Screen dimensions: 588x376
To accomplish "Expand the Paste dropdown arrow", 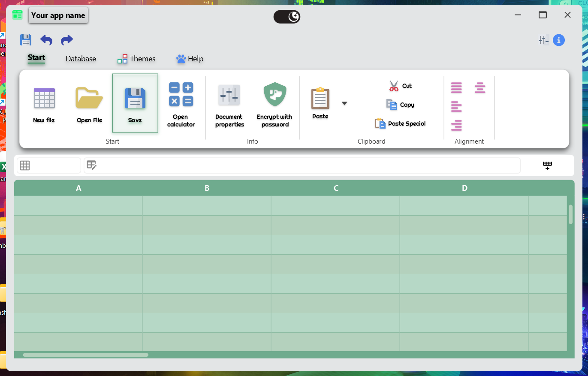I will point(344,103).
